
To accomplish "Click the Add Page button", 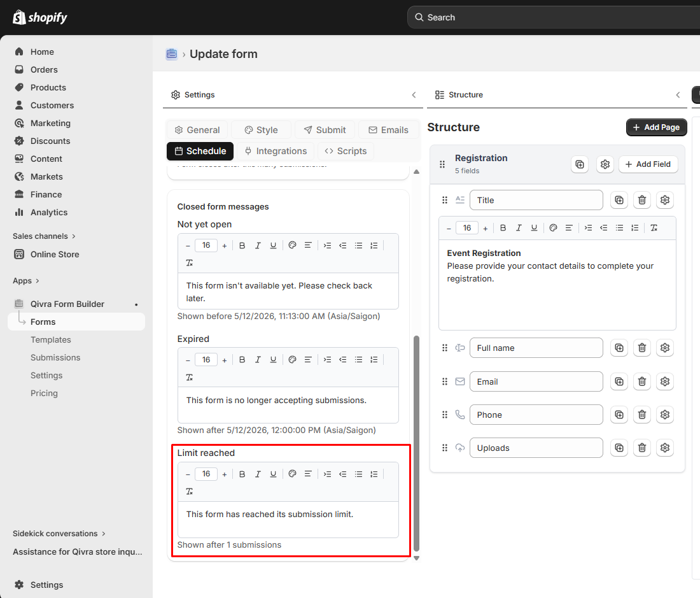I will 656,127.
